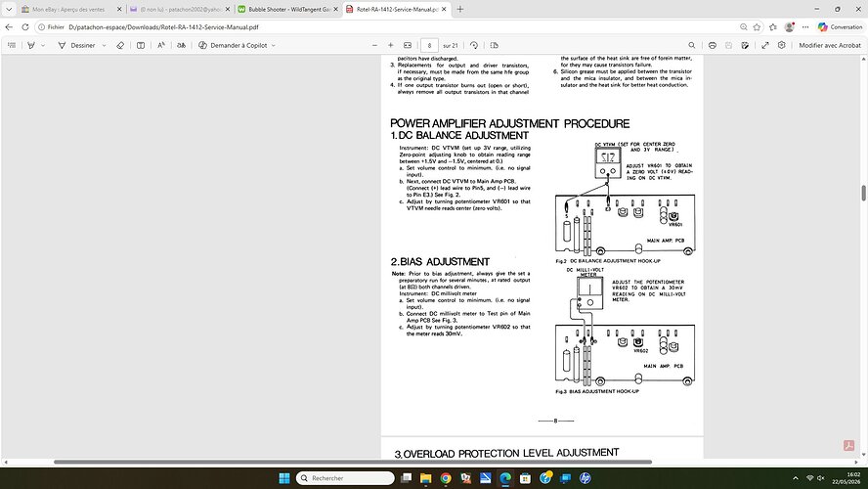The image size is (868, 489).
Task: Fit PDF page to width
Action: 408,45
